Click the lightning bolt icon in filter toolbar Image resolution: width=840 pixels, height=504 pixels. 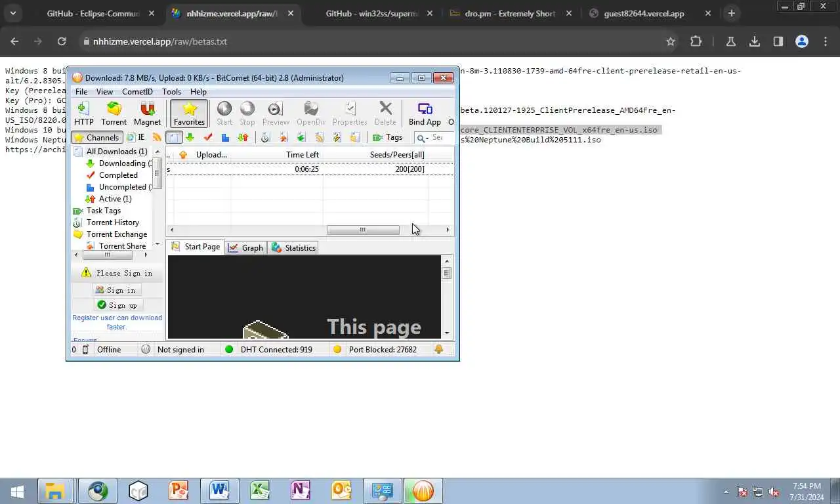pyautogui.click(x=337, y=137)
